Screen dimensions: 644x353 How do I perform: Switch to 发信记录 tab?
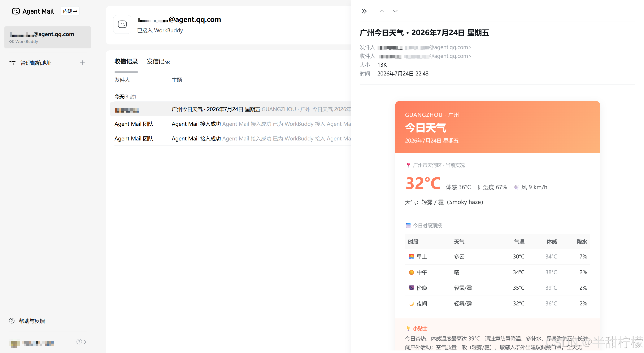click(x=158, y=61)
